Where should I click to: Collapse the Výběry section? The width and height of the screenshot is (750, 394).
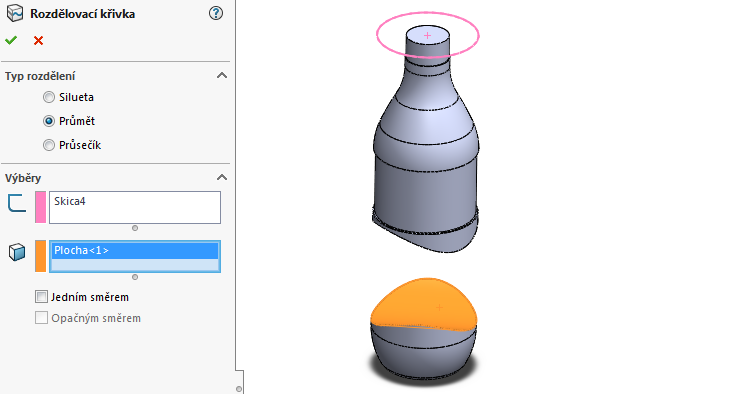click(x=221, y=177)
